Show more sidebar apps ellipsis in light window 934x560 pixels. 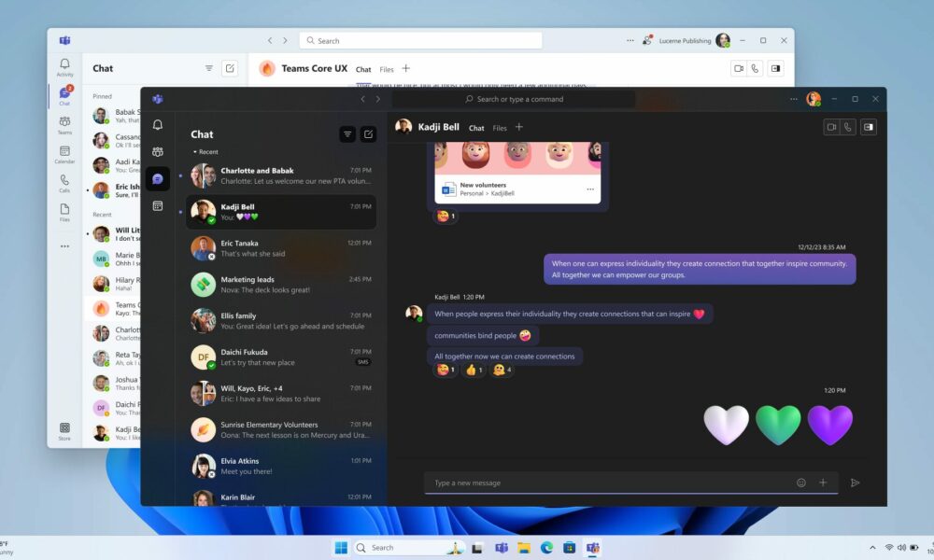[65, 245]
